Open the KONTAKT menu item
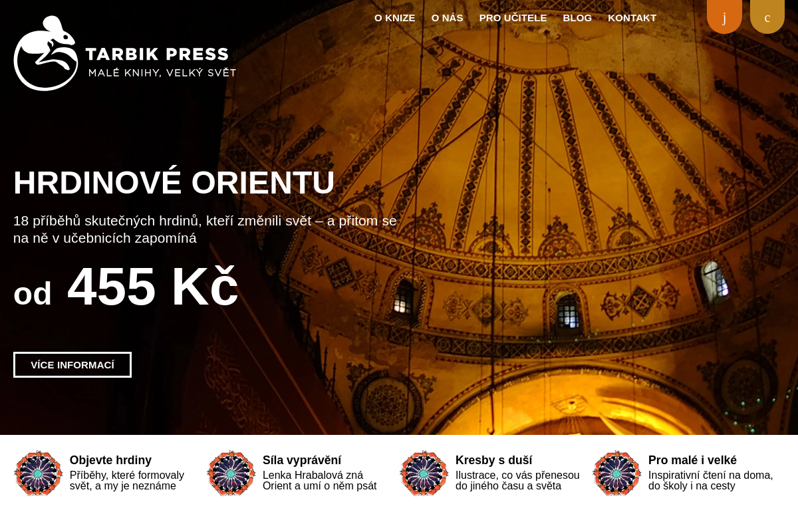Image resolution: width=798 pixels, height=532 pixels. pos(632,18)
